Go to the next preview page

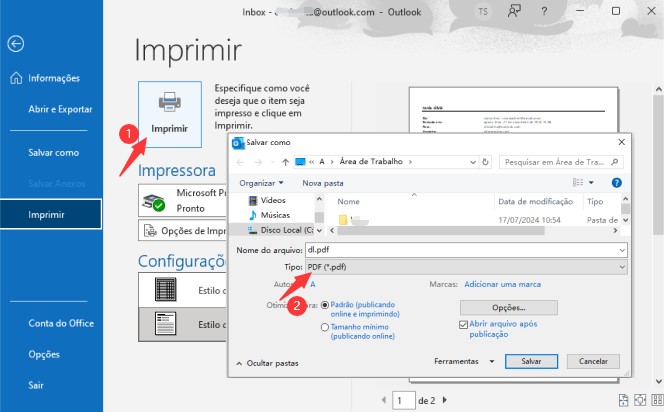click(445, 400)
